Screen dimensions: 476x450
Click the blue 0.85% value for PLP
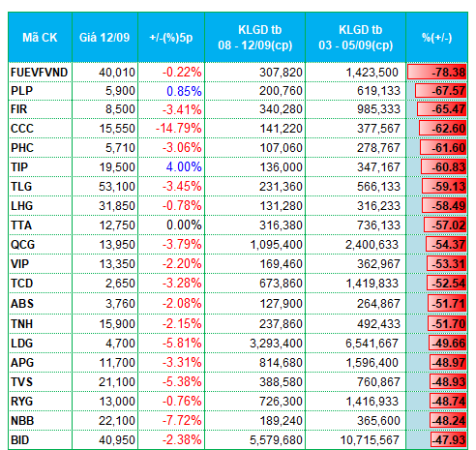(184, 91)
